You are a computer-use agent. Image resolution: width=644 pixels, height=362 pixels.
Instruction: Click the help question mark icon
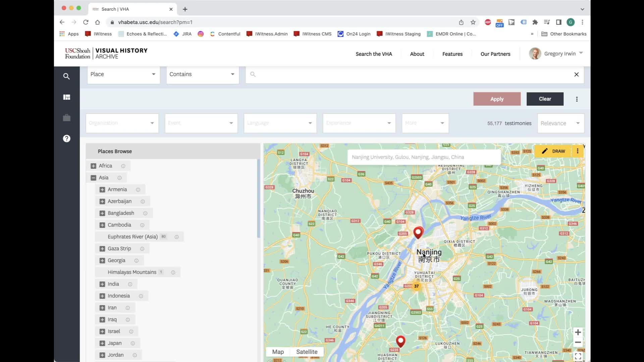(x=66, y=138)
